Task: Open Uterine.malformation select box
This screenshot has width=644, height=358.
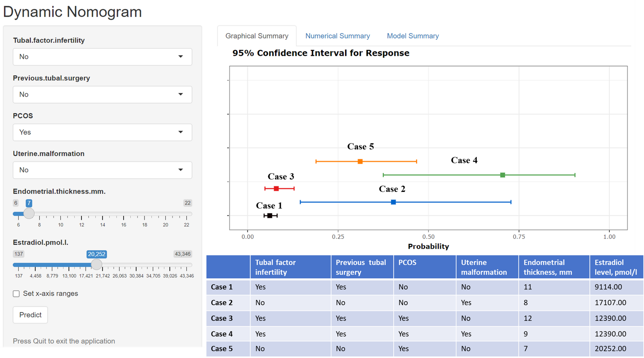Action: (96, 170)
